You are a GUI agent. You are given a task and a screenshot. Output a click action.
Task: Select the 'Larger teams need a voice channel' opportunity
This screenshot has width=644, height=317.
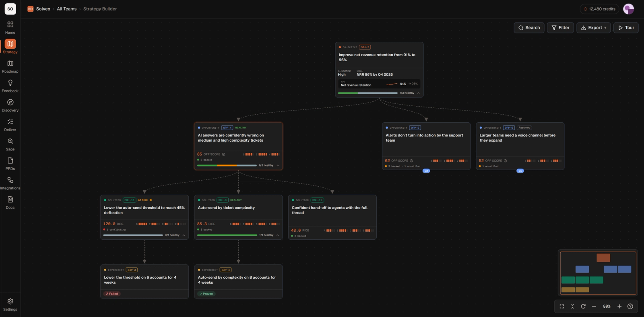click(520, 146)
